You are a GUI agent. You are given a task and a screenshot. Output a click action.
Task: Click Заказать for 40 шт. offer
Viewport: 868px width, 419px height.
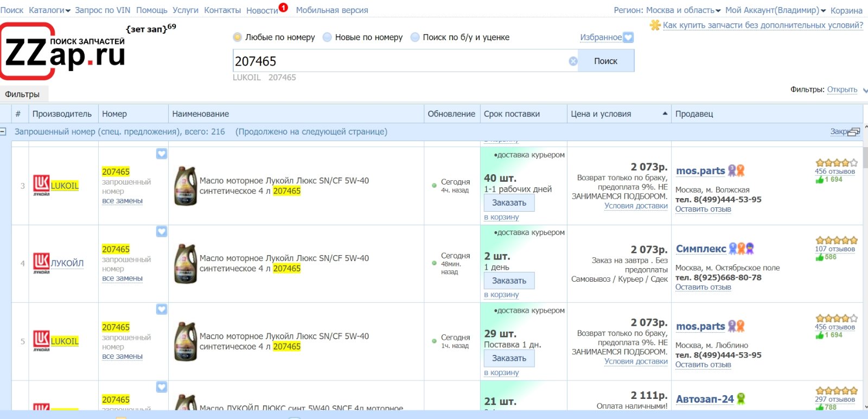[509, 202]
